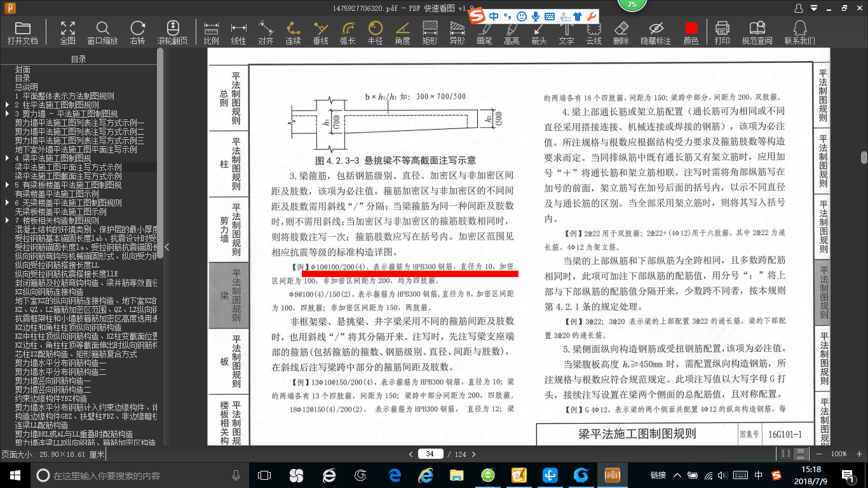Open Microsoft Edge from taskbar
Image resolution: width=868 pixels, height=488 pixels.
395,475
